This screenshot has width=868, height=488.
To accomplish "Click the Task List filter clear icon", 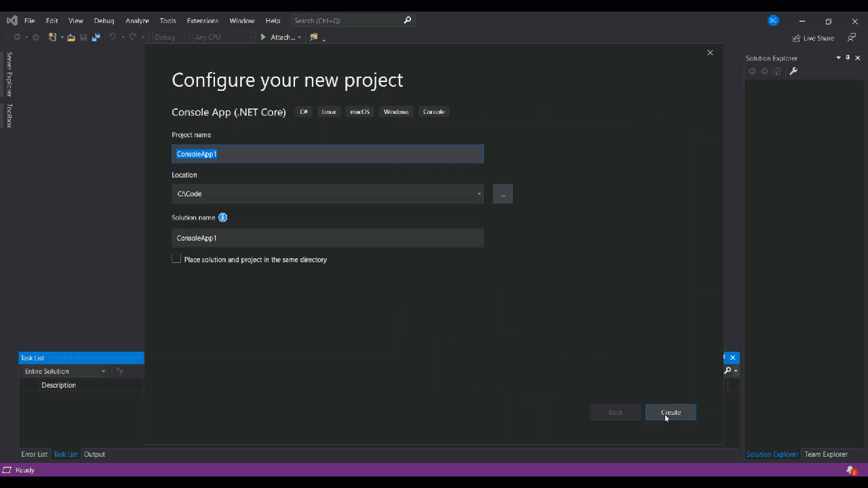I will click(x=119, y=371).
